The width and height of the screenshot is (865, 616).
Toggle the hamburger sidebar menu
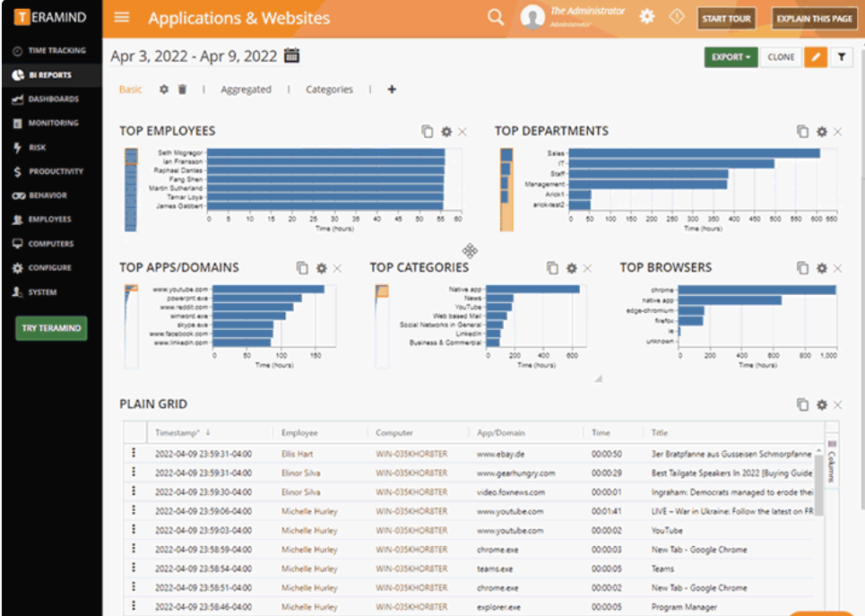(x=122, y=17)
